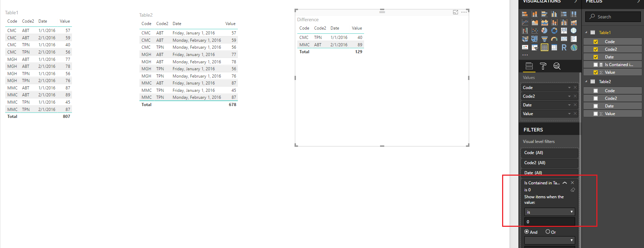Collapse the Is Contained filter card

click(x=565, y=183)
